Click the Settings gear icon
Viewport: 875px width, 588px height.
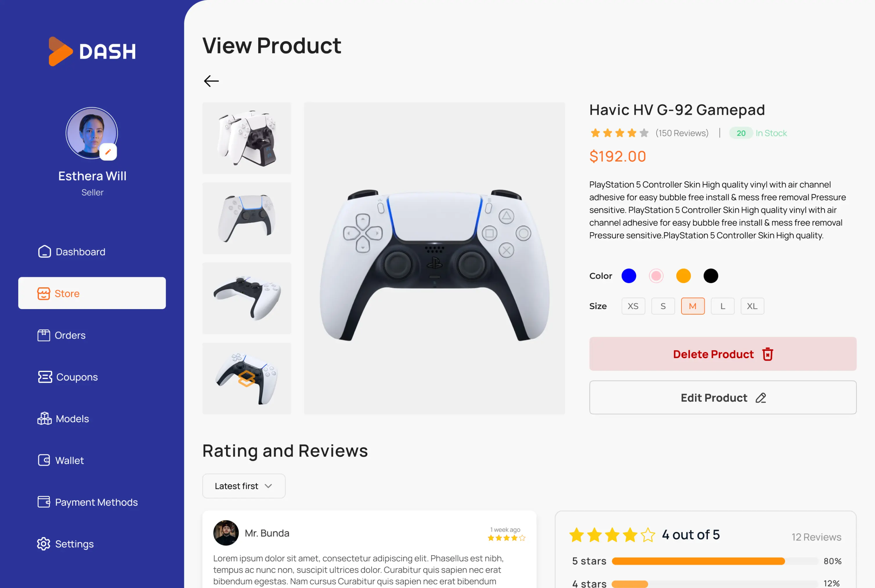pos(44,544)
